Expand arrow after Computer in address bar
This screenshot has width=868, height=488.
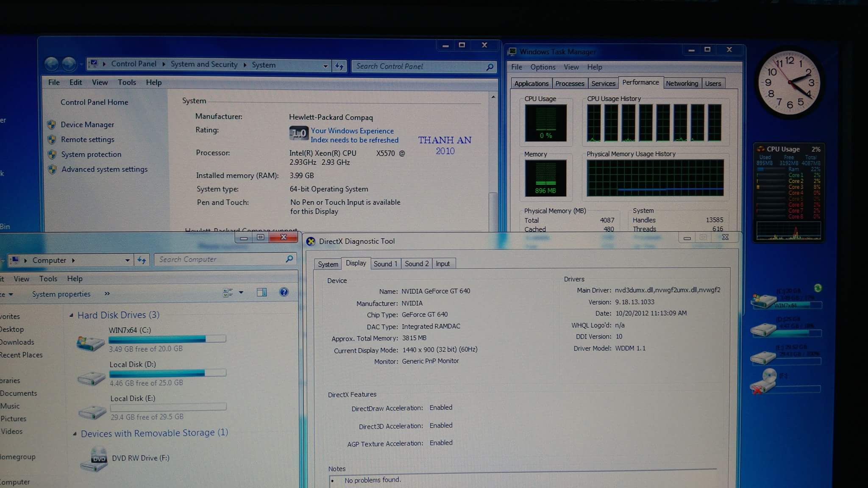73,260
